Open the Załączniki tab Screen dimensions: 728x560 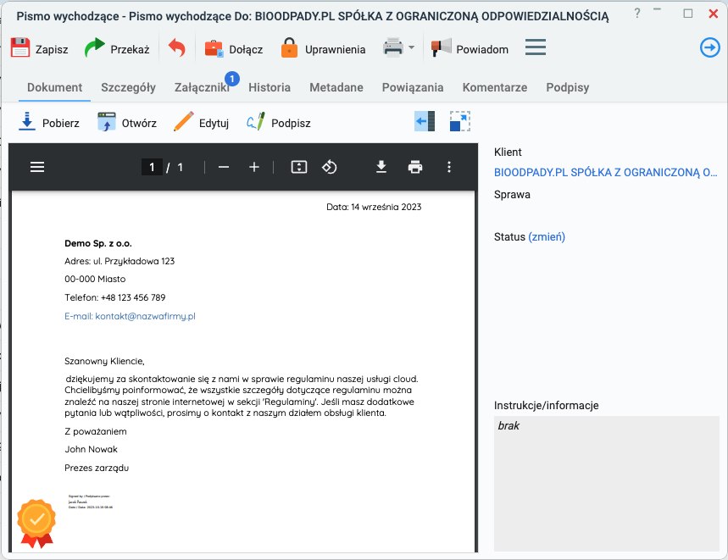point(202,87)
